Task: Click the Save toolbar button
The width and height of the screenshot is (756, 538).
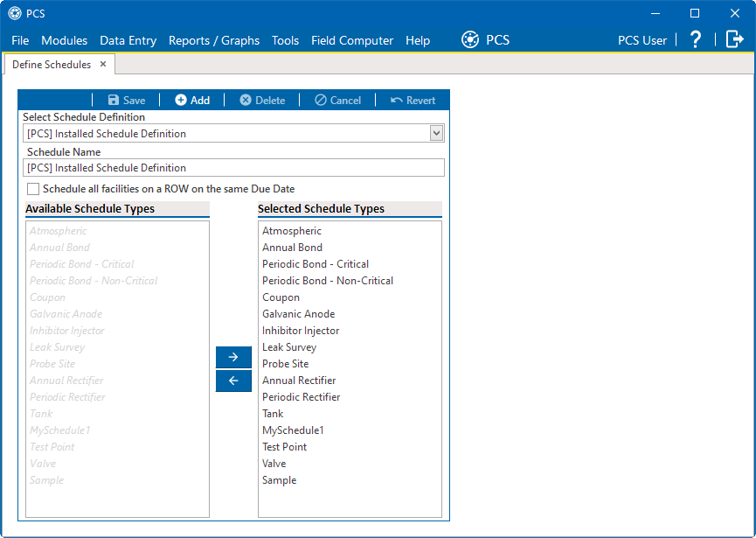Action: (x=127, y=101)
